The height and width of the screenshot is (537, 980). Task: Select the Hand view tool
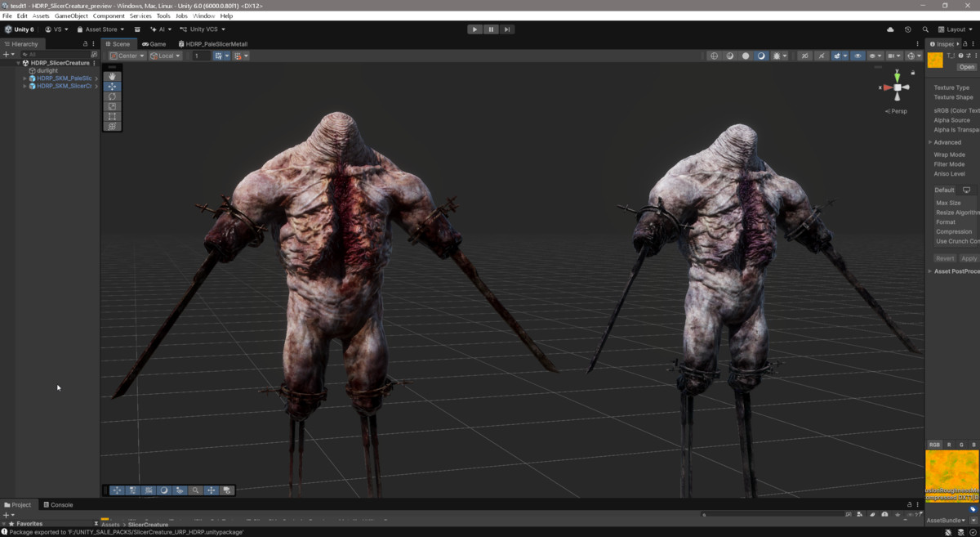[x=113, y=76]
